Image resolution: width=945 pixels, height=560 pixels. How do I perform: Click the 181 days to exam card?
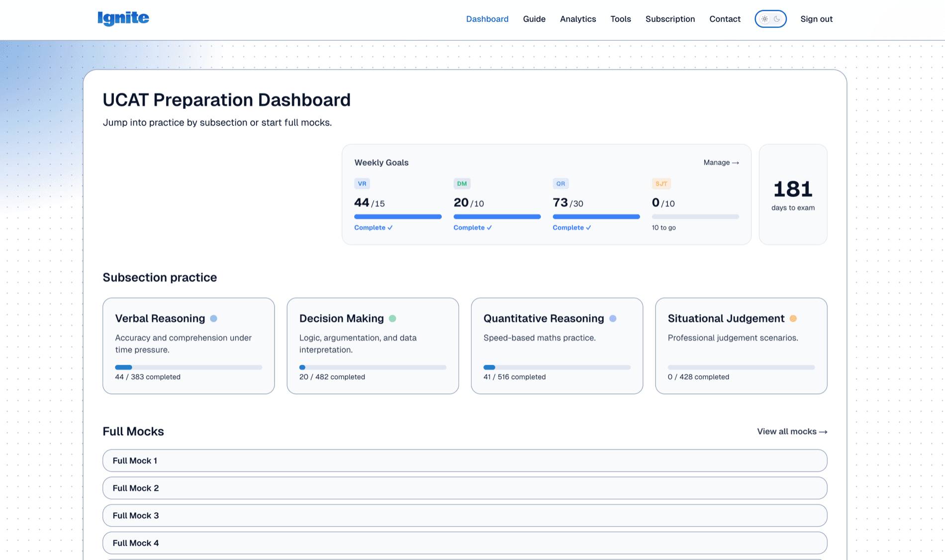point(793,194)
